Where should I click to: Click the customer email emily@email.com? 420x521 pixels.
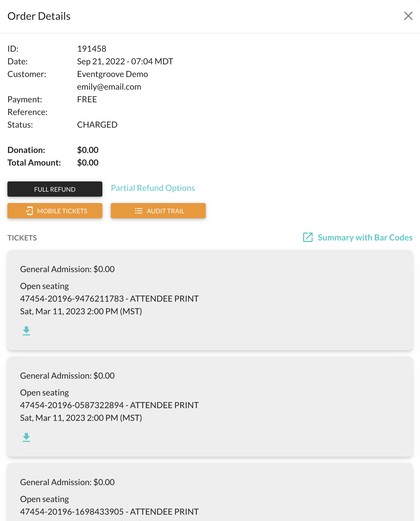pos(109,87)
